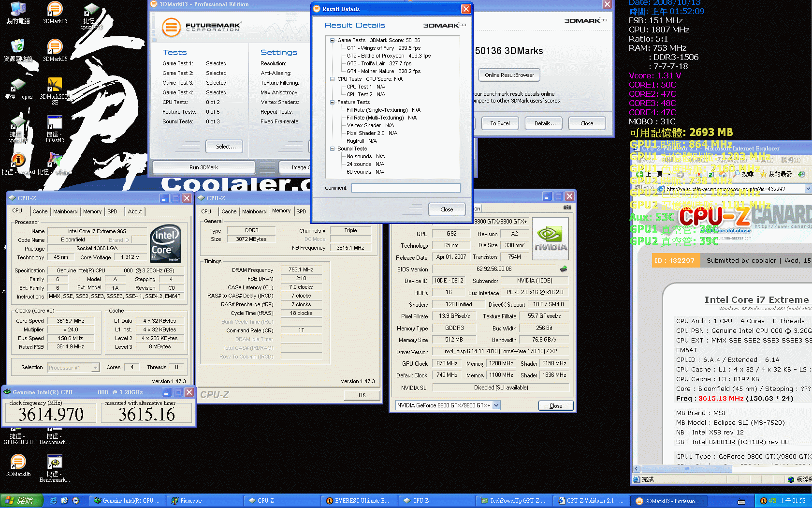The image size is (812, 508).
Task: Close the Result Details dialog via Close
Action: click(x=447, y=209)
